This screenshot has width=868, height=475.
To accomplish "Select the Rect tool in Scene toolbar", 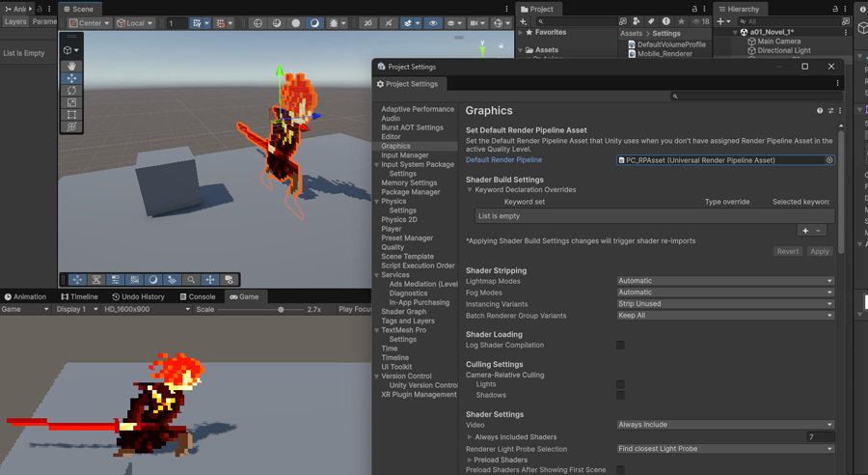I will click(71, 115).
